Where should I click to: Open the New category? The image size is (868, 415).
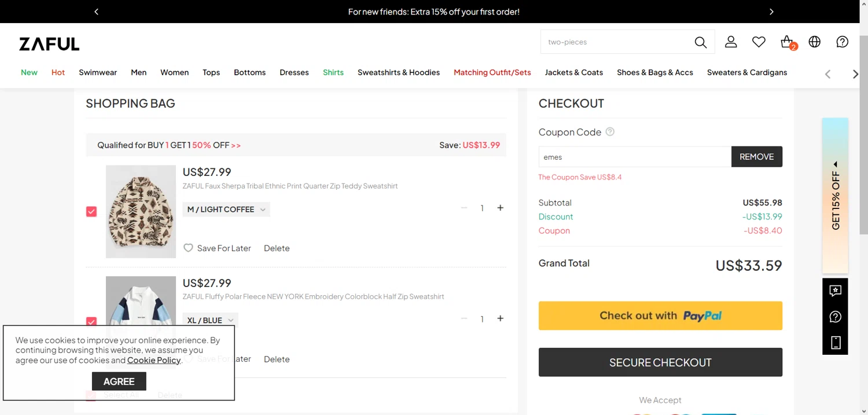[x=29, y=72]
